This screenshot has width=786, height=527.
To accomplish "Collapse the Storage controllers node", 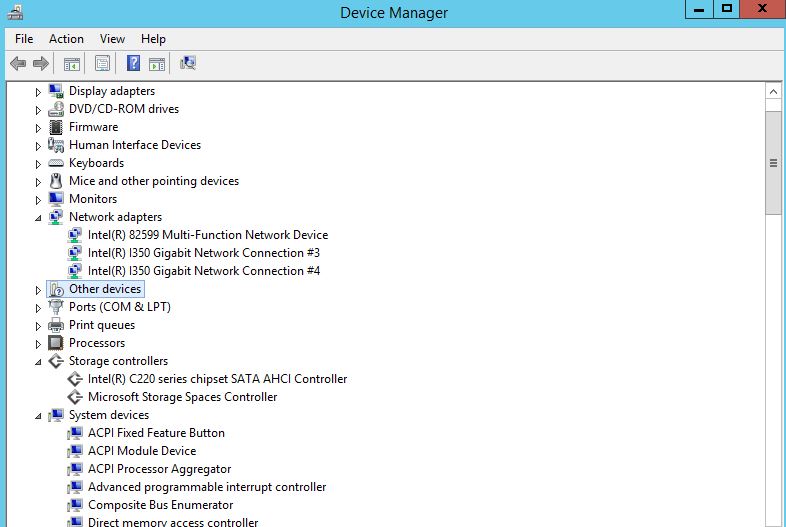I will [38, 362].
